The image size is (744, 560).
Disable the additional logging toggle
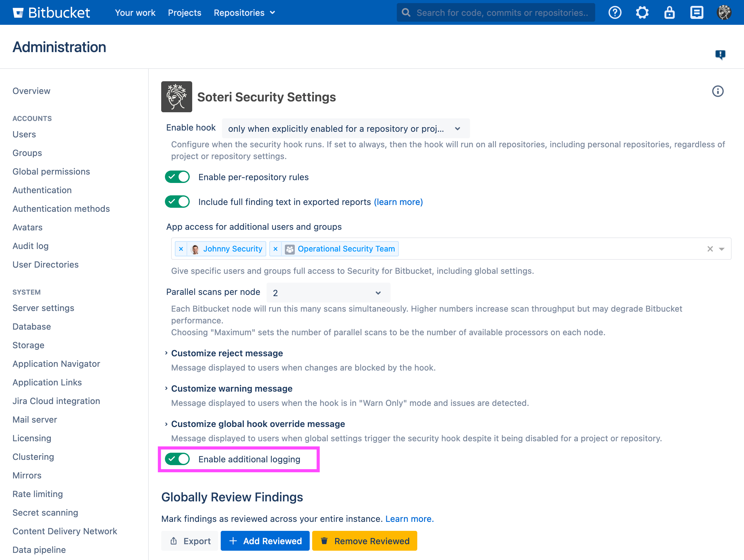click(x=177, y=459)
